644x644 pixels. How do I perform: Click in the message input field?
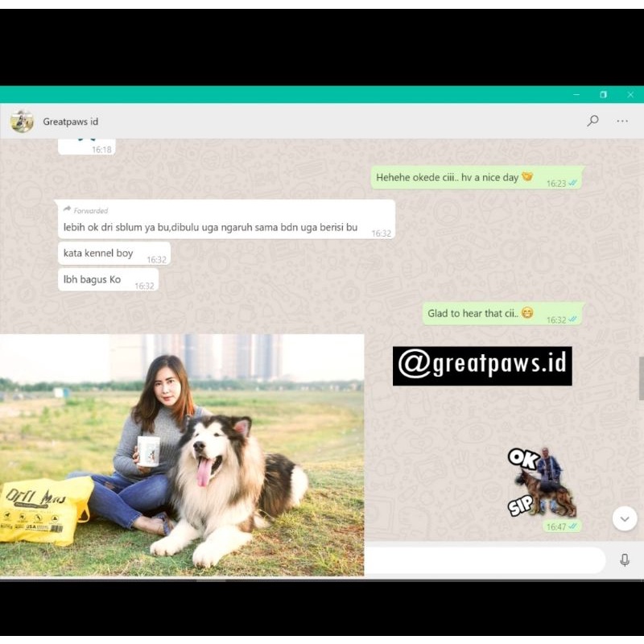(483, 560)
